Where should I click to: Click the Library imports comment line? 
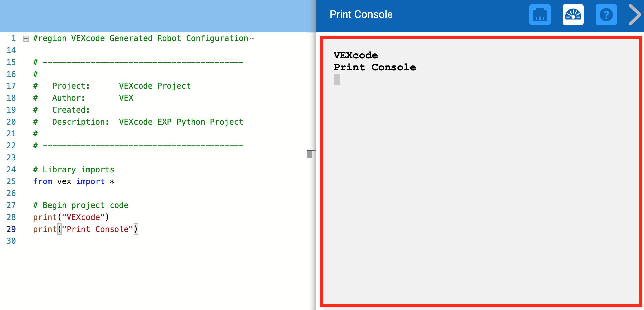coord(73,169)
